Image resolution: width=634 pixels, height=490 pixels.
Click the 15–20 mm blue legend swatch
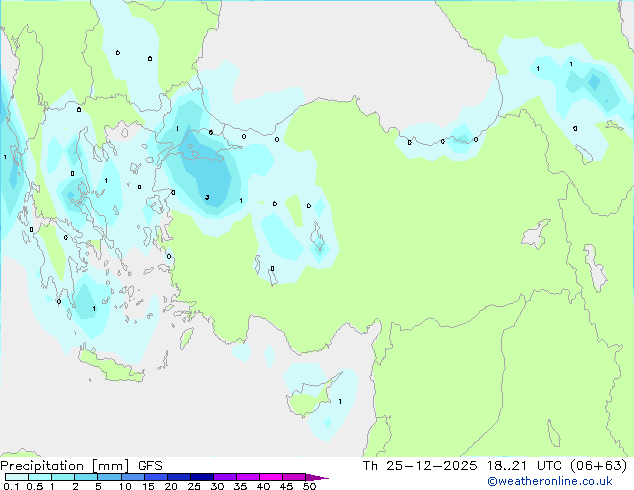156,477
